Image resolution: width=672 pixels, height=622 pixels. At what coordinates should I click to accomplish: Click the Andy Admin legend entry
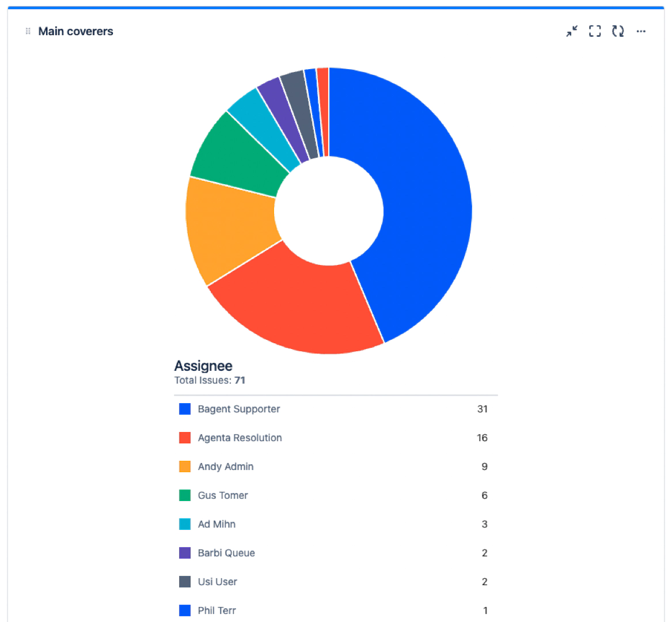[225, 466]
